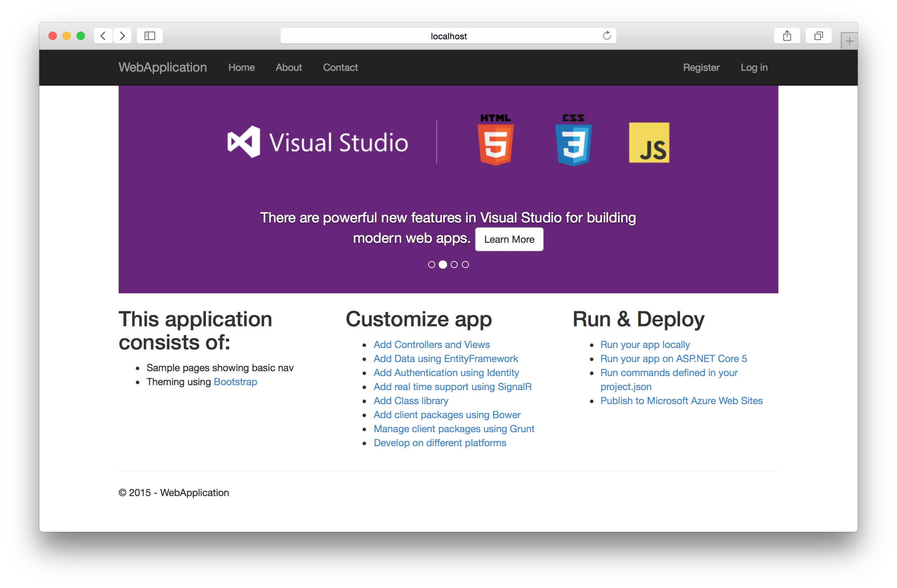Click the localhost address bar

[x=448, y=36]
